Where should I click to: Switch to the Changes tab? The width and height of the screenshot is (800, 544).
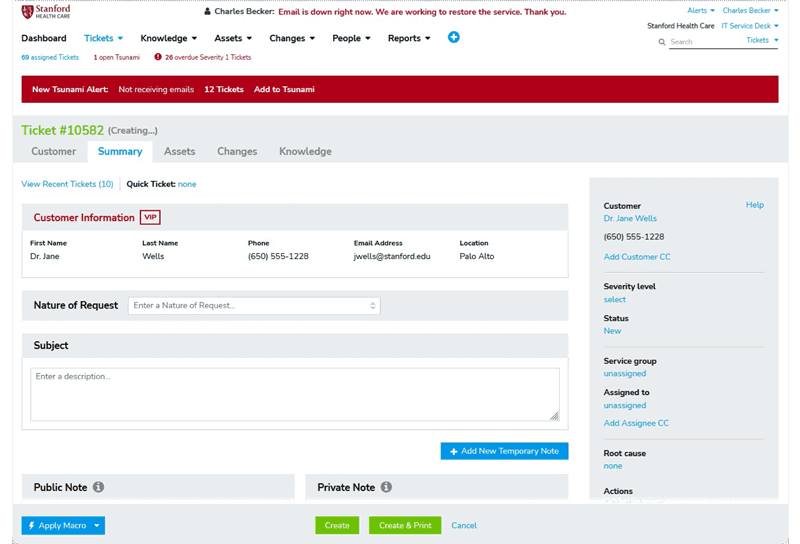pyautogui.click(x=237, y=152)
